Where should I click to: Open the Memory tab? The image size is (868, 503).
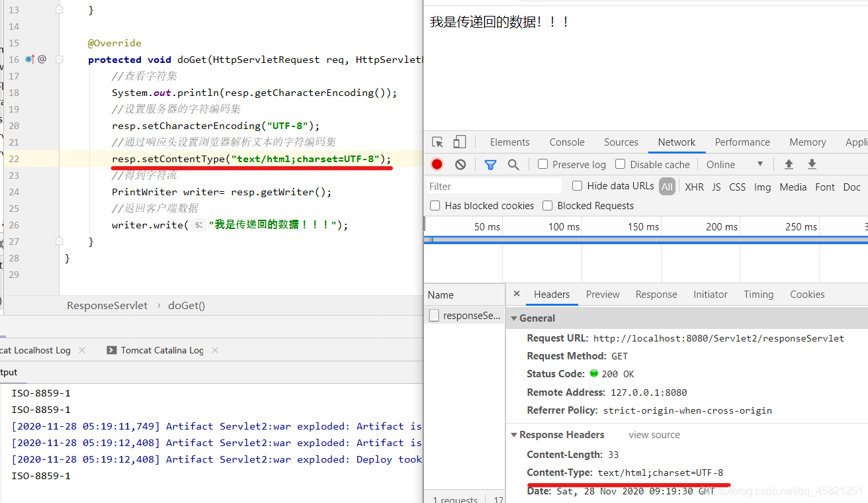[808, 142]
